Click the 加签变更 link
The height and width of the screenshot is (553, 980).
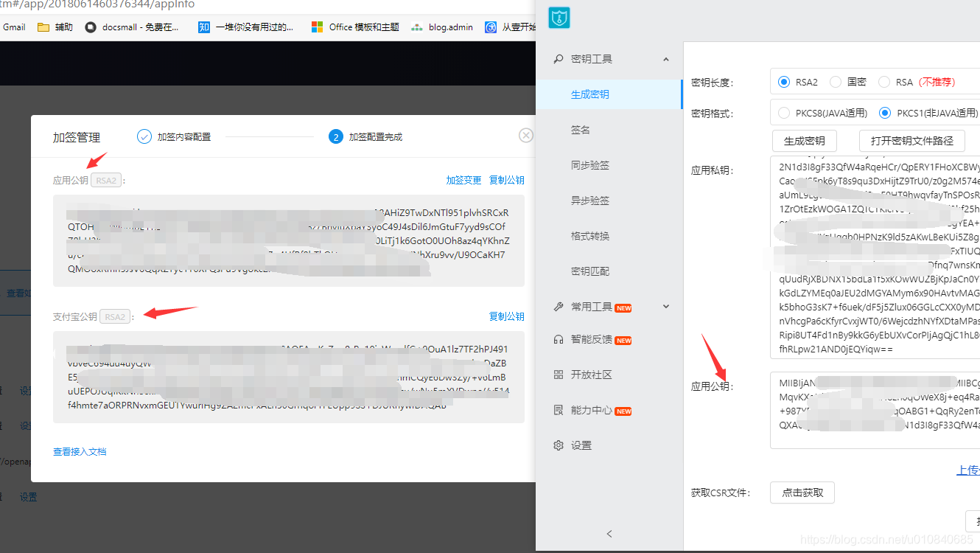(x=463, y=180)
